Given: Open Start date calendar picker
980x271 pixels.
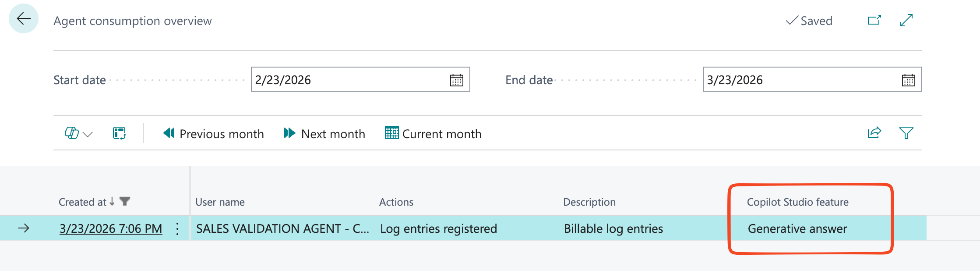Looking at the screenshot, I should (456, 80).
